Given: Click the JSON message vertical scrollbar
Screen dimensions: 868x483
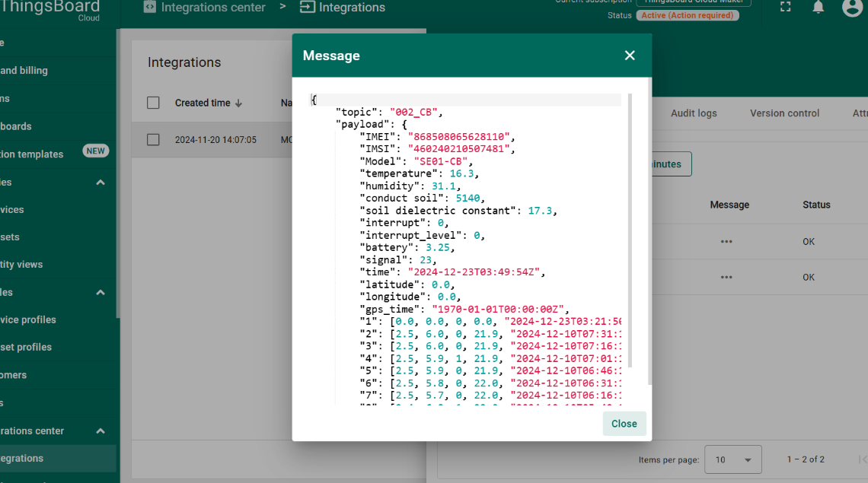Looking at the screenshot, I should point(630,230).
